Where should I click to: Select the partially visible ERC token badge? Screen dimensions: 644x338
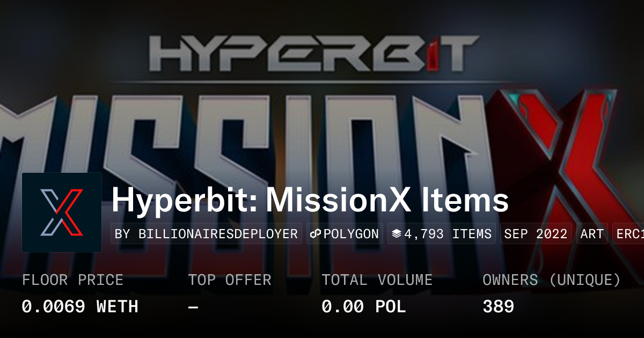click(x=628, y=234)
